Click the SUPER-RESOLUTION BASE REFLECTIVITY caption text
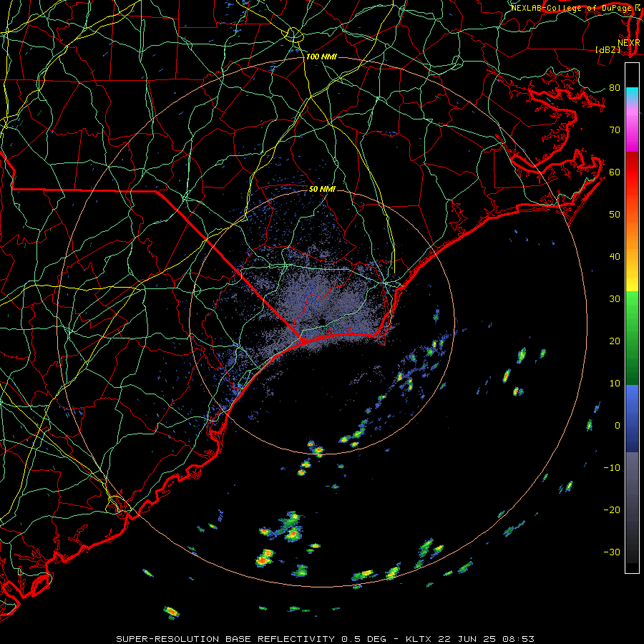This screenshot has width=644, height=644. click(225, 639)
